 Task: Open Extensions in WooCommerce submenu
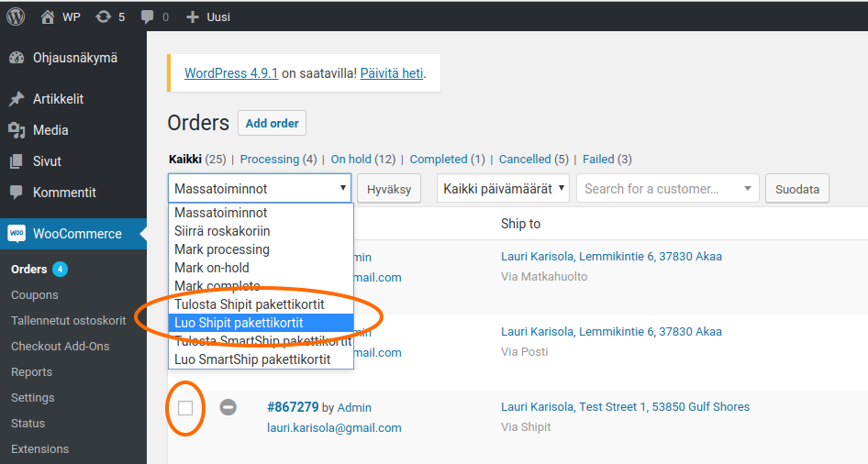click(39, 449)
